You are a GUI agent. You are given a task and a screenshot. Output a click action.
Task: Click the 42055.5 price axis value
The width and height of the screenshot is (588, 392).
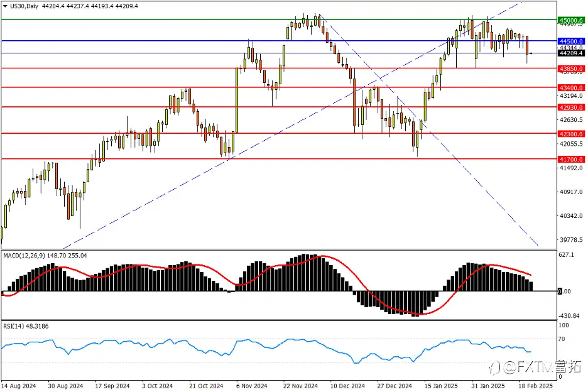tap(571, 144)
